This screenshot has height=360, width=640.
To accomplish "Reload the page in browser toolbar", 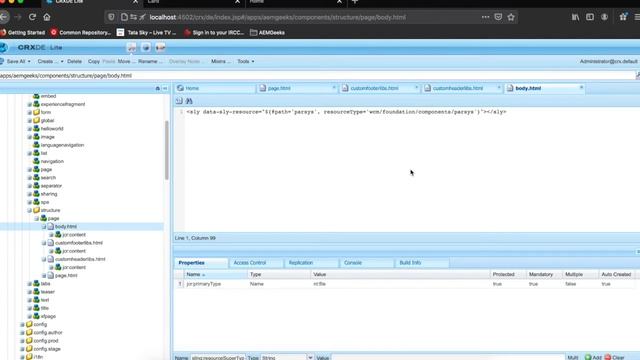I will pyautogui.click(x=32, y=17).
